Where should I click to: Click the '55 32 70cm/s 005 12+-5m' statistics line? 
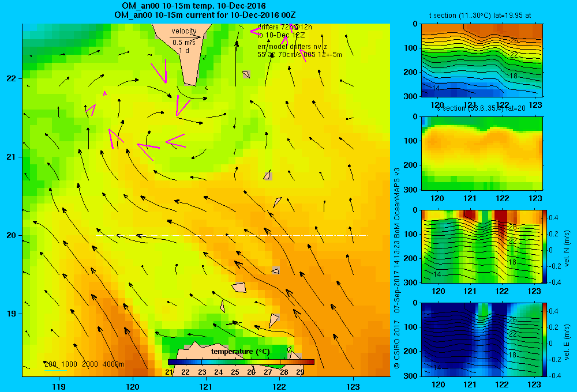tap(299, 55)
